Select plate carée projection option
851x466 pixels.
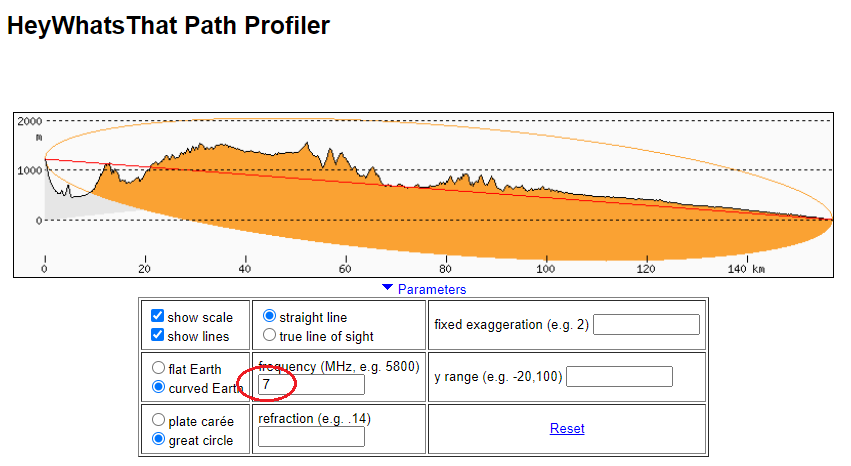(x=158, y=420)
